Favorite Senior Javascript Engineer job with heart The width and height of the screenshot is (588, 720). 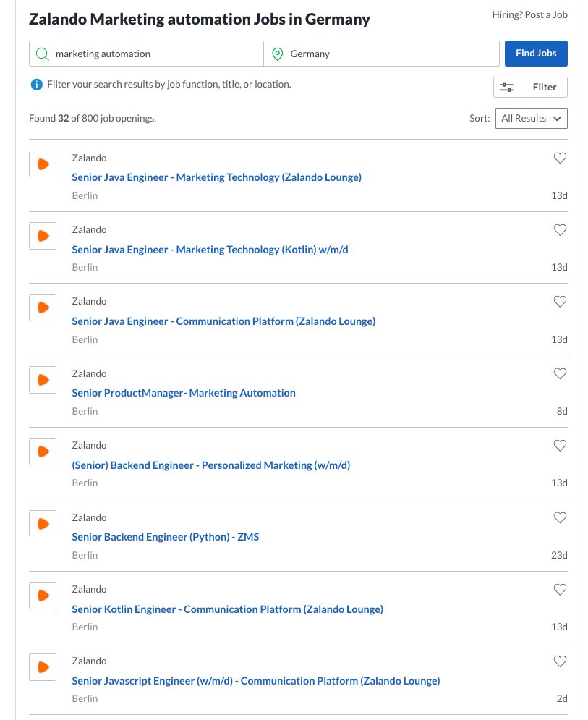click(560, 661)
